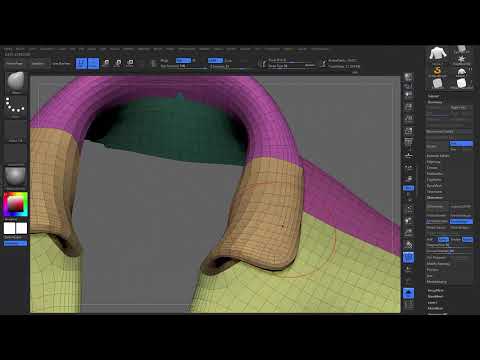480x360 pixels.
Task: Open the Brush menu in menu bar
Action: pyautogui.click(x=20, y=49)
